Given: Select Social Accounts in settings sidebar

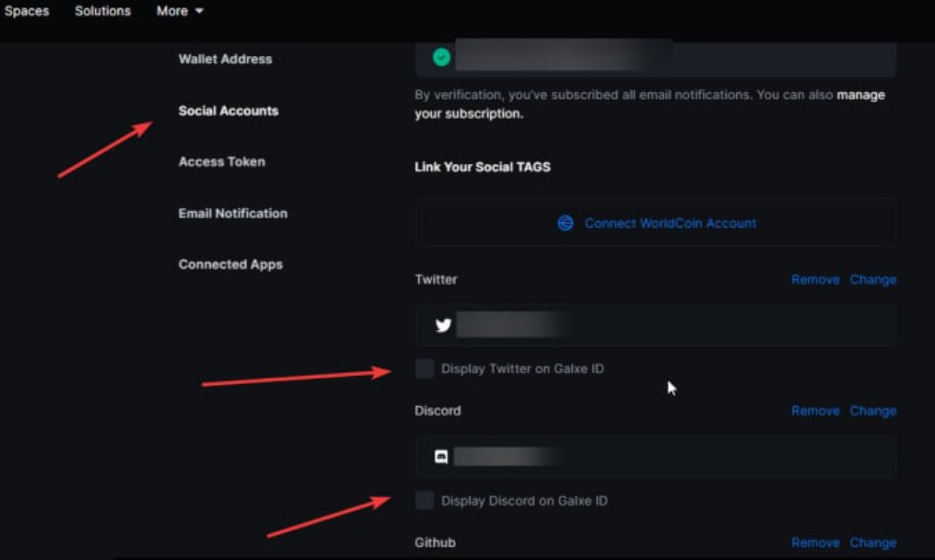Looking at the screenshot, I should click(228, 111).
